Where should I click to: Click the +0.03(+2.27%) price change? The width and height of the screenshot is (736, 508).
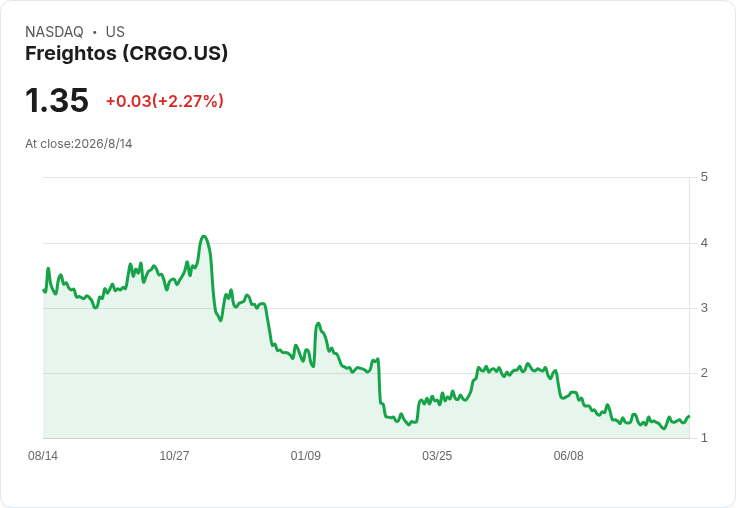click(x=165, y=101)
